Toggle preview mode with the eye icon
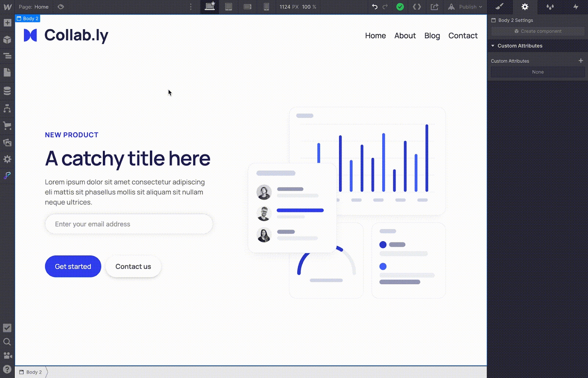This screenshot has height=378, width=588. pyautogui.click(x=61, y=7)
